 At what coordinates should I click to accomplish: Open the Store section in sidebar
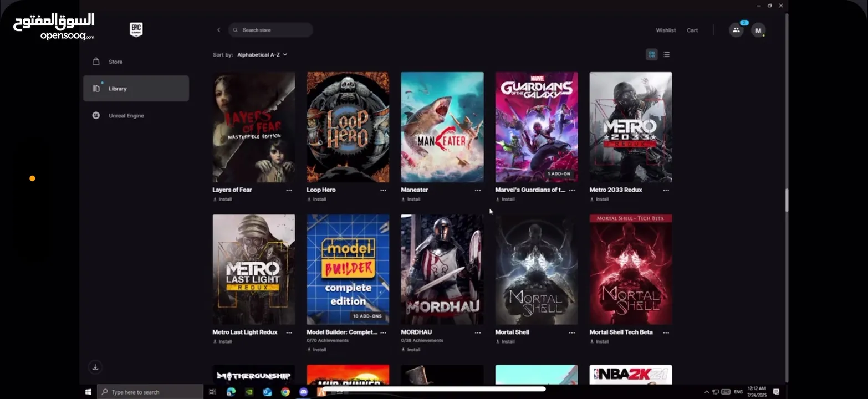point(136,62)
